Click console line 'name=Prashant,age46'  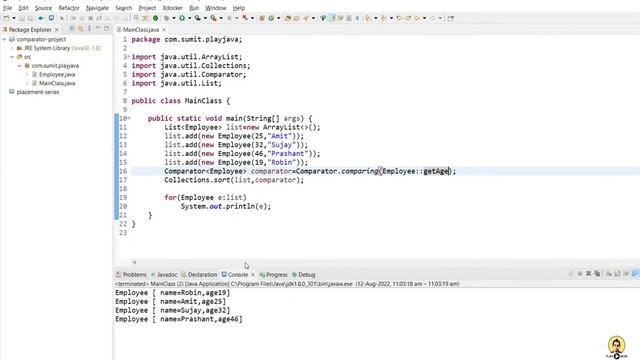(179, 319)
